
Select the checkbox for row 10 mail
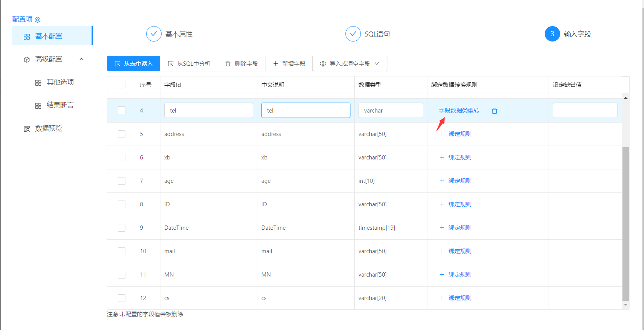[122, 251]
